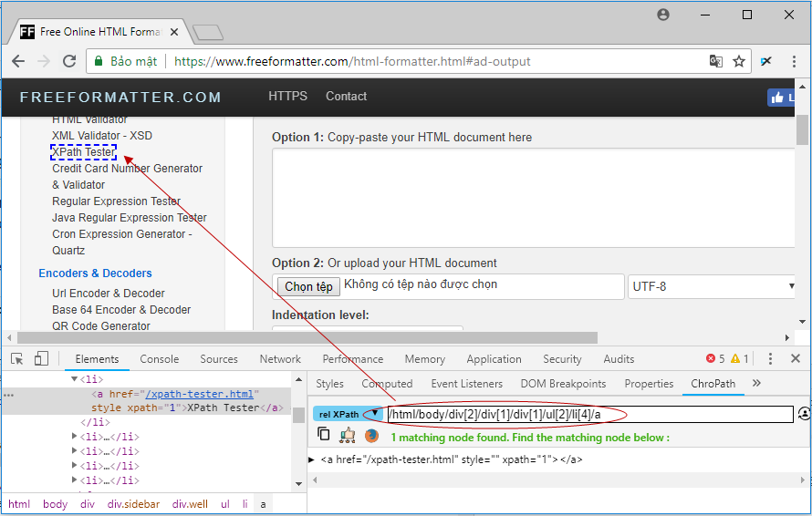Click the yellow warning count icon

pos(734,358)
